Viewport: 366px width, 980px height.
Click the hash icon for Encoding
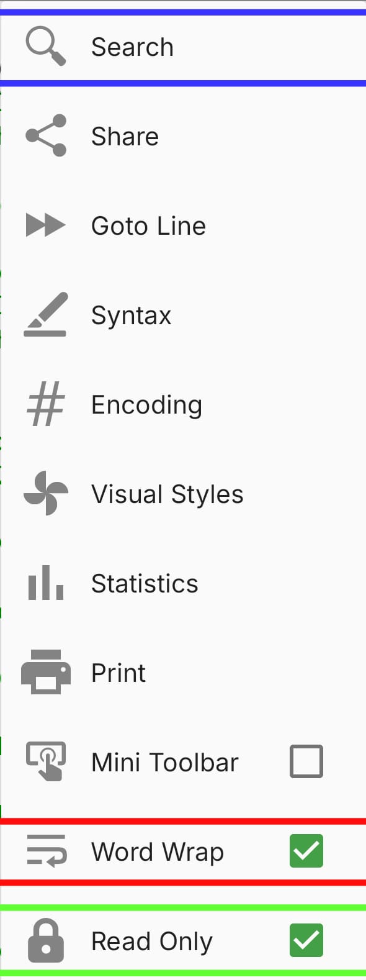pos(45,404)
